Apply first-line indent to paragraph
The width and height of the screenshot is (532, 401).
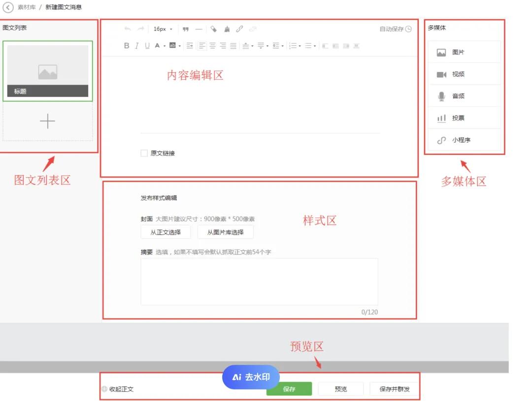[190, 46]
